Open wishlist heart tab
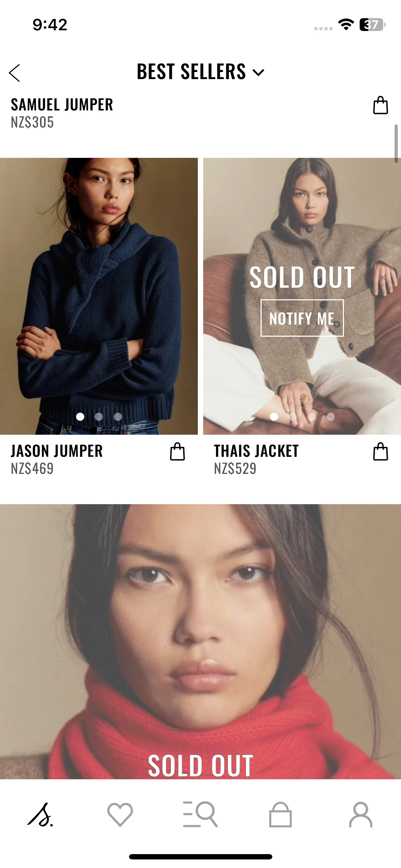Viewport: 401px width, 868px height. click(x=120, y=815)
